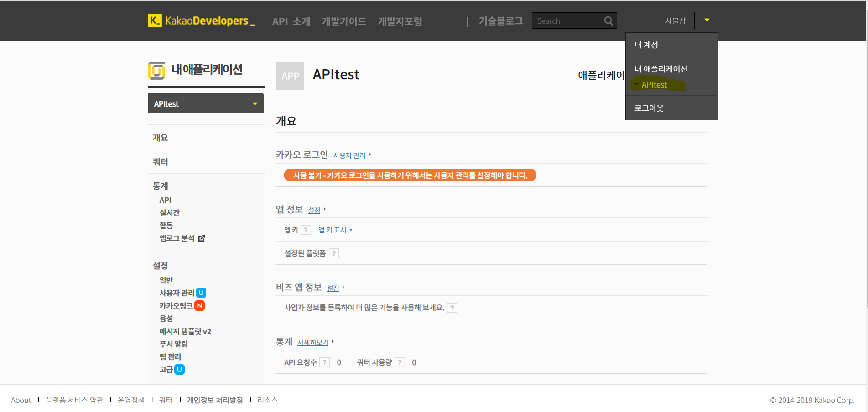Open the business info help question mark
This screenshot has width=868, height=412.
(x=452, y=308)
